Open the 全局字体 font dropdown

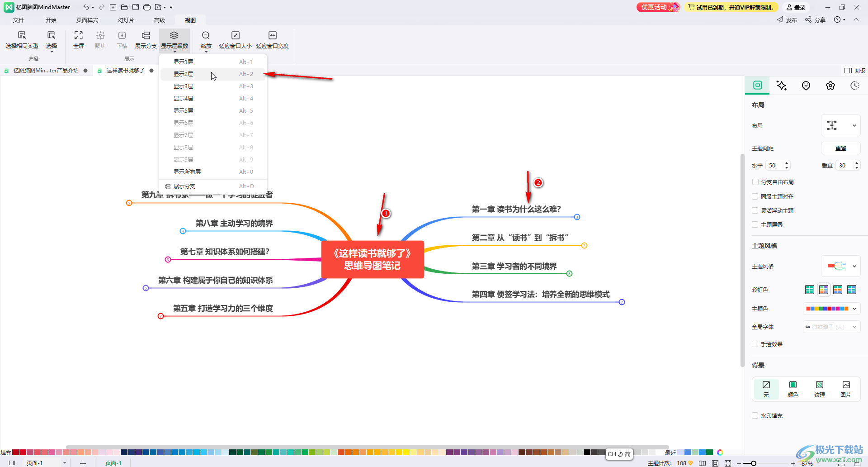(831, 327)
